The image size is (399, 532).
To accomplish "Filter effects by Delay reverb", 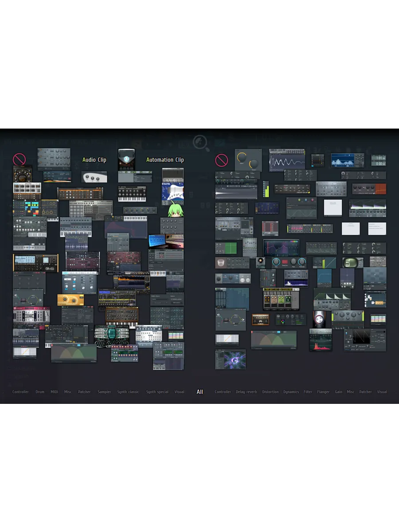I will [246, 392].
